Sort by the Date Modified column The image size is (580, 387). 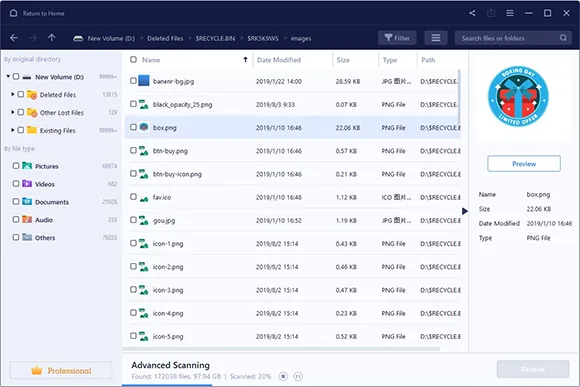tap(279, 60)
